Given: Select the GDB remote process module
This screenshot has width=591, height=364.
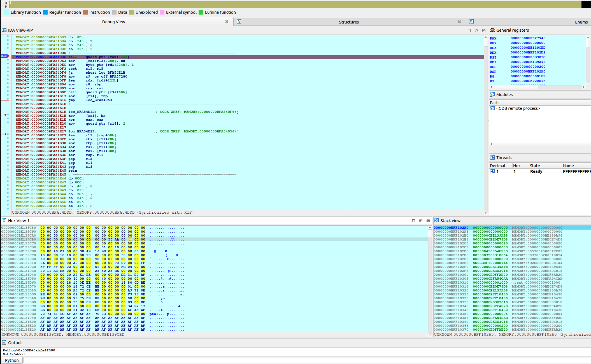Looking at the screenshot, I should pos(518,108).
